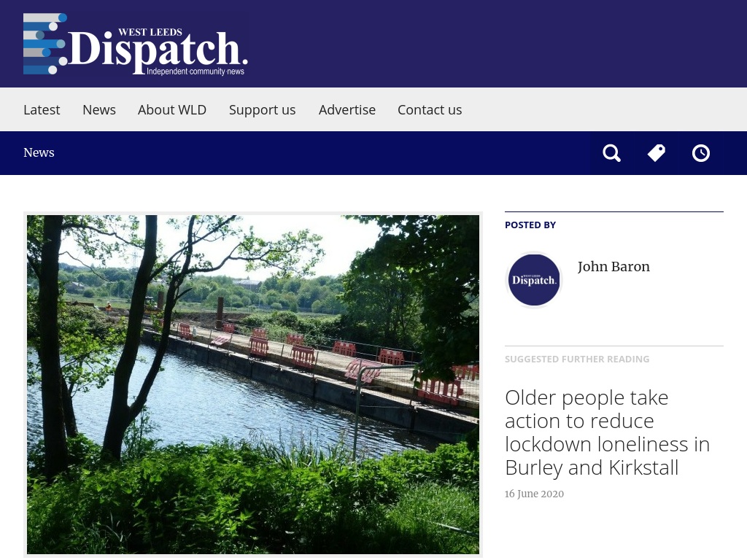Open the search magnifier icon
This screenshot has height=560, width=747.
tap(612, 153)
